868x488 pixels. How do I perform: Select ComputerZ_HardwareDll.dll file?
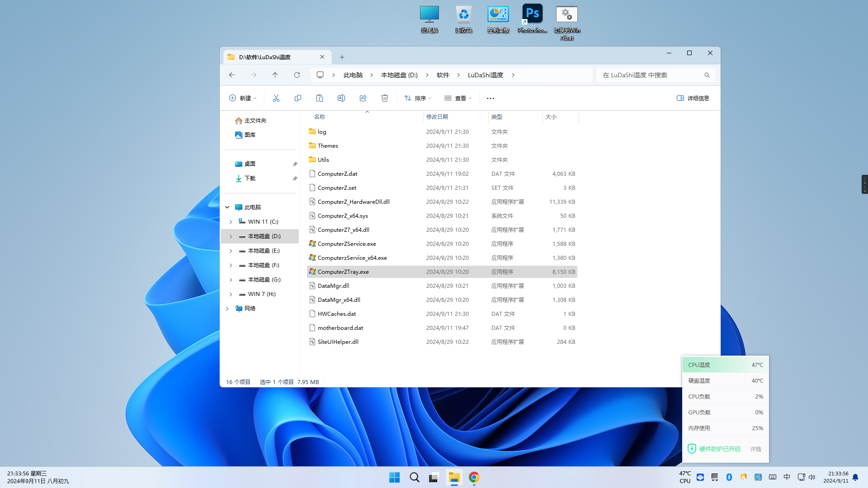442,202
